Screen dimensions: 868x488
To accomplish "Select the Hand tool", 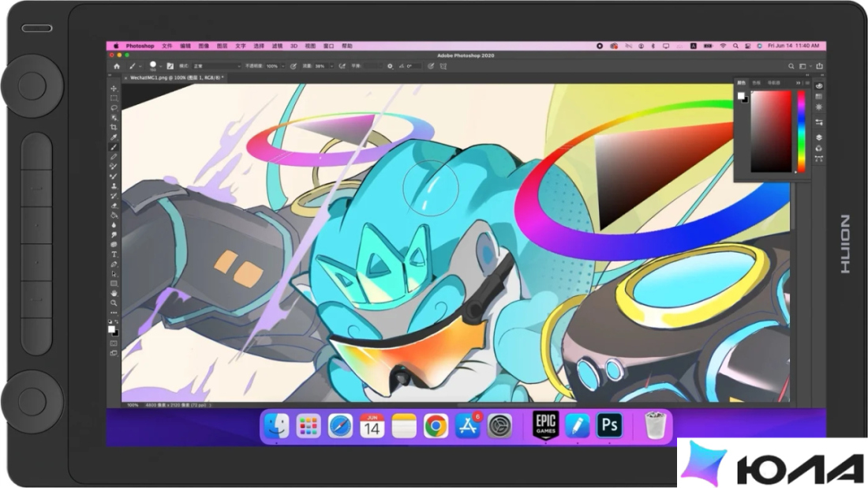I will coord(114,293).
